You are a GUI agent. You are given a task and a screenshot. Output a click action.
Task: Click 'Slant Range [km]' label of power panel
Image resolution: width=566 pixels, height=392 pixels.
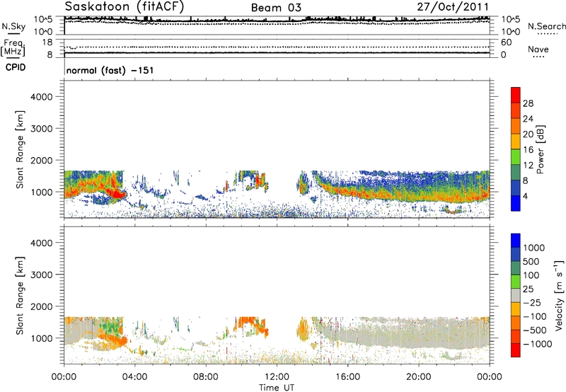pyautogui.click(x=21, y=149)
